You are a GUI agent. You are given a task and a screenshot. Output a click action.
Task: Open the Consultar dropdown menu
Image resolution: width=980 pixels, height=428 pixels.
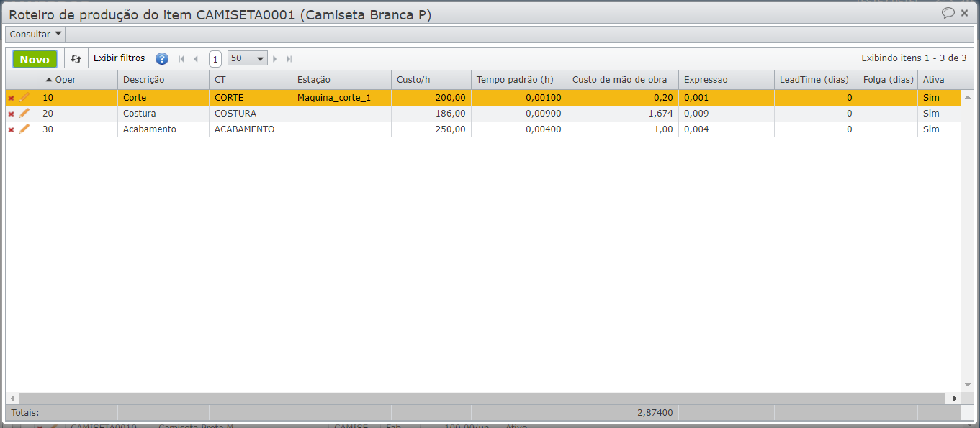pyautogui.click(x=35, y=35)
